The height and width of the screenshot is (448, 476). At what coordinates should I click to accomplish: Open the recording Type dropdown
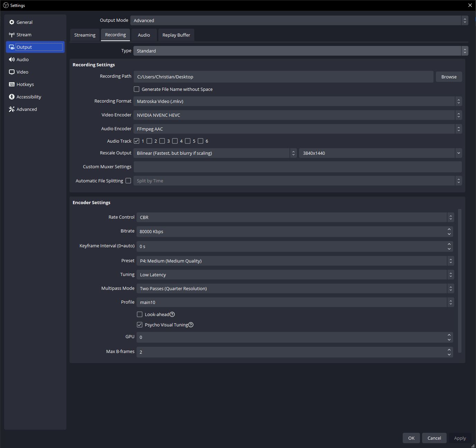point(301,51)
